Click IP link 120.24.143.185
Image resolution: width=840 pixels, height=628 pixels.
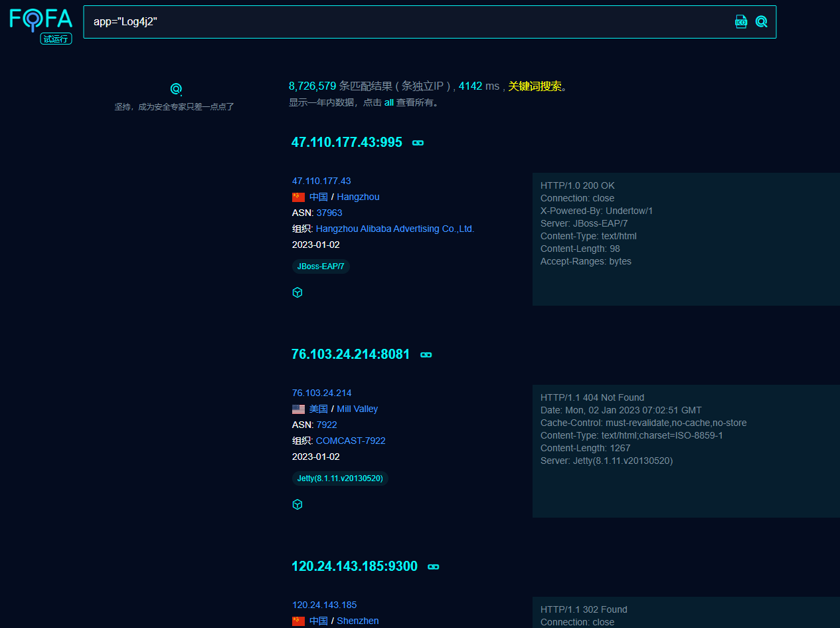point(324,605)
